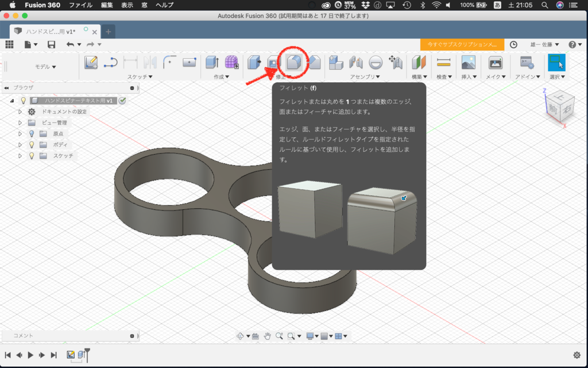The width and height of the screenshot is (588, 368).
Task: Choose the Line sketch tool
Action: 111,62
